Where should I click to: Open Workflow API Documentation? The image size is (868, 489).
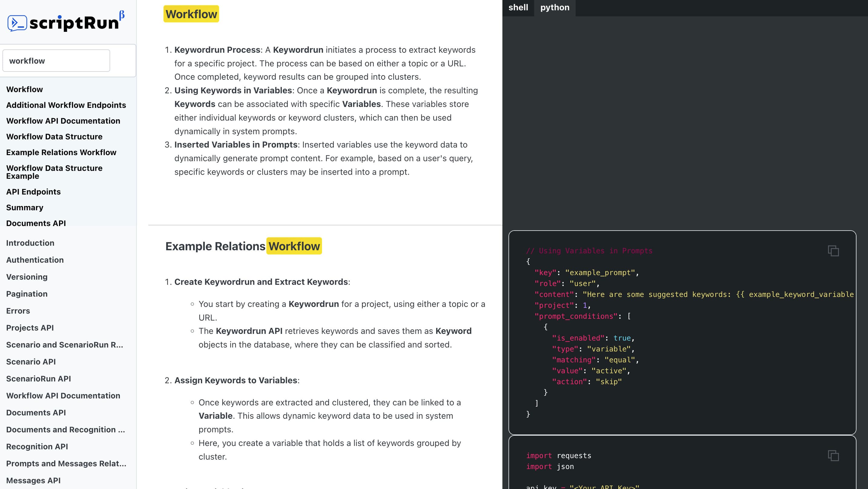click(x=63, y=121)
